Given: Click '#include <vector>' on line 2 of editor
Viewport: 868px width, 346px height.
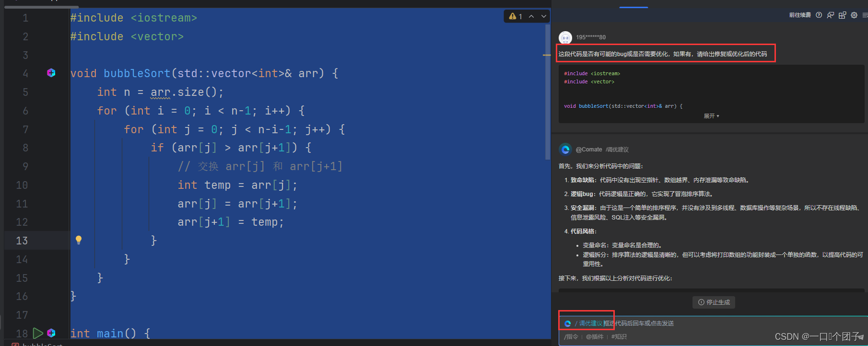Looking at the screenshot, I should [x=127, y=37].
